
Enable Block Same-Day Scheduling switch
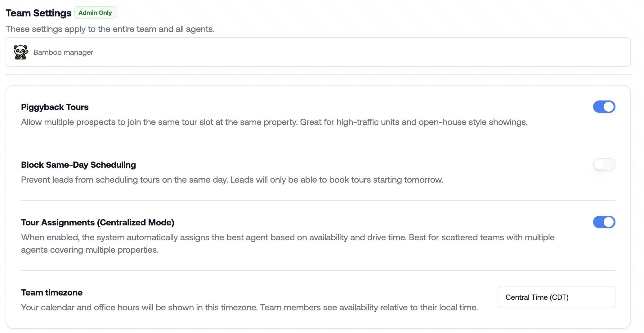click(604, 164)
